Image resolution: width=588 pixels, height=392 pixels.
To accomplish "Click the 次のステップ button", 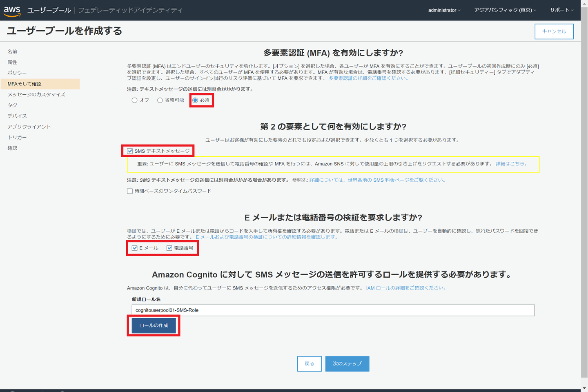I will click(x=347, y=364).
